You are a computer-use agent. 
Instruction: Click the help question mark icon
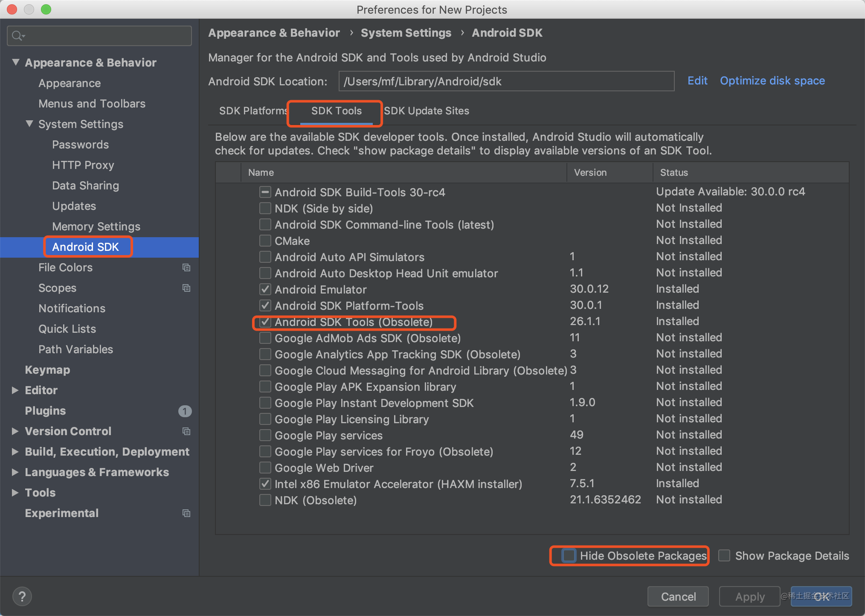coord(21,596)
